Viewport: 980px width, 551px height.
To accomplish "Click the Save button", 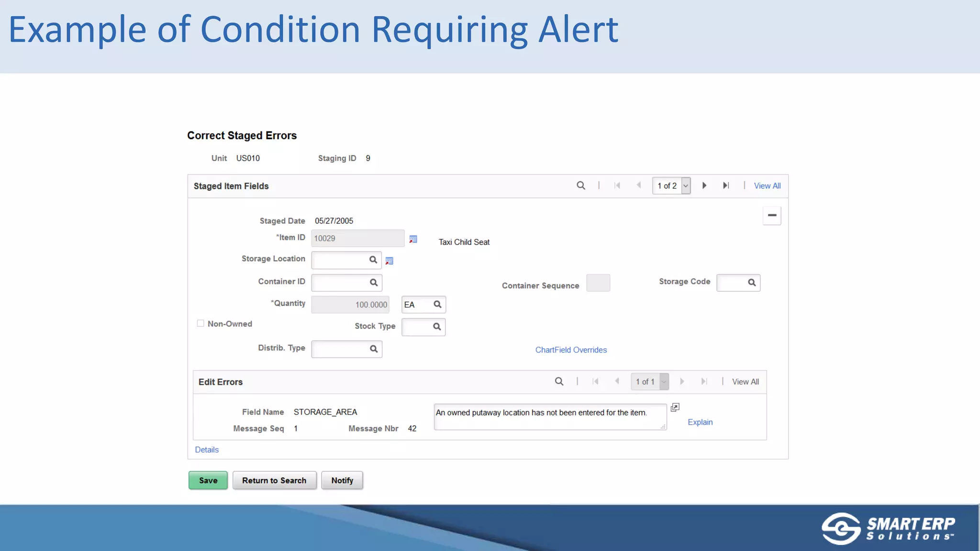I will tap(208, 481).
